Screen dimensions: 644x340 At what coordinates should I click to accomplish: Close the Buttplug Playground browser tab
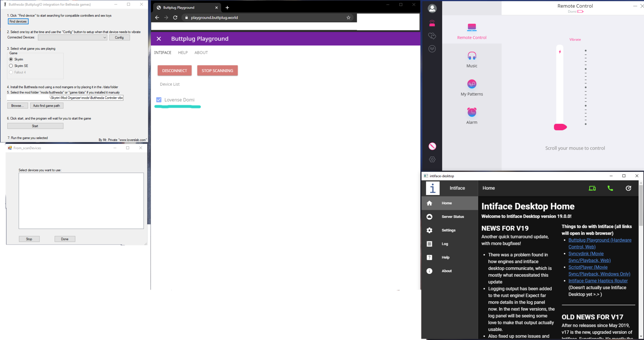pos(216,8)
